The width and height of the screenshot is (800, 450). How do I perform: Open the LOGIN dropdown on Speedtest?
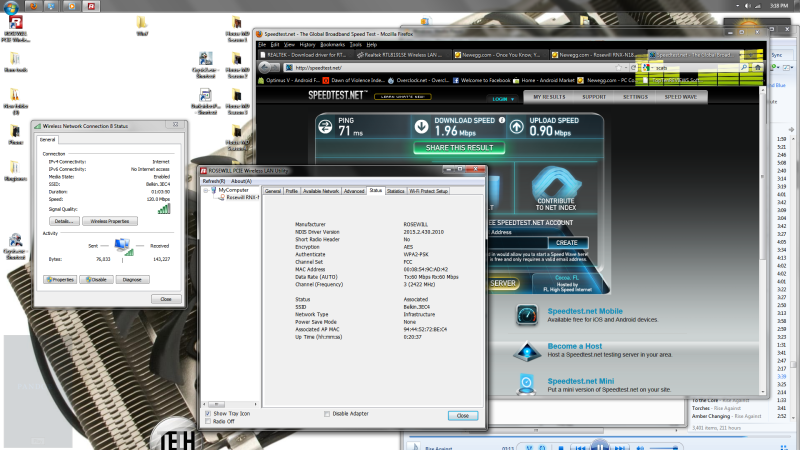tap(503, 99)
